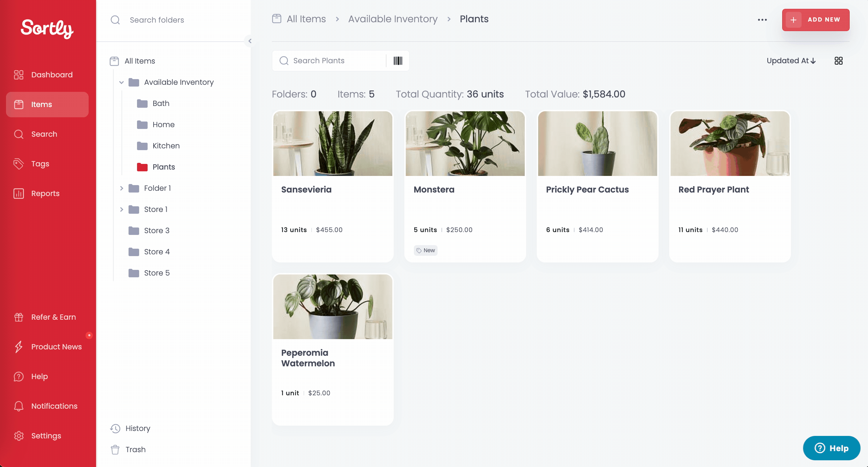Click the History clock icon
The width and height of the screenshot is (868, 467).
click(x=115, y=428)
